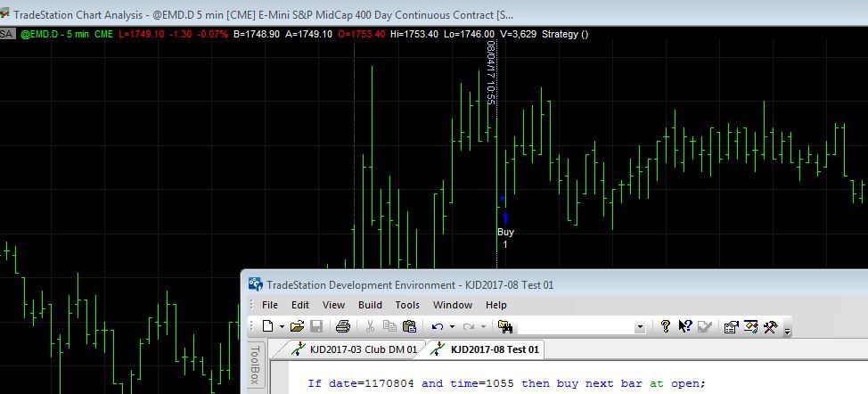Open the File menu

coord(270,305)
